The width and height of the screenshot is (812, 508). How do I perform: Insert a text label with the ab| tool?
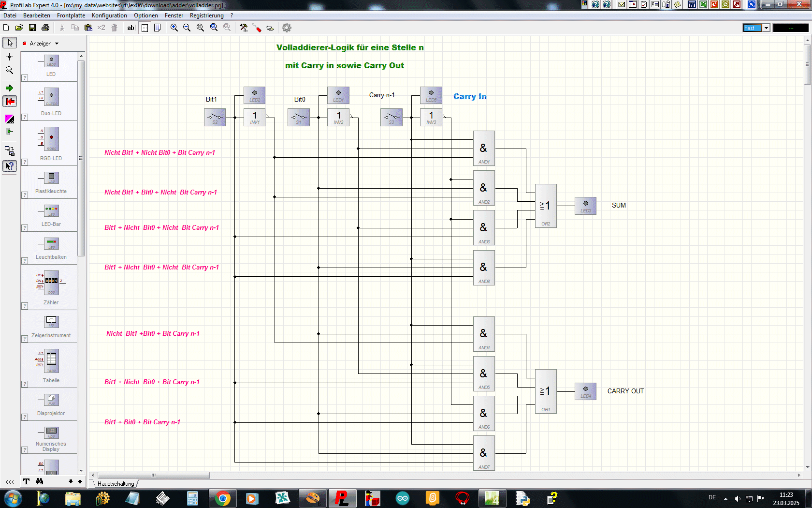tap(131, 28)
